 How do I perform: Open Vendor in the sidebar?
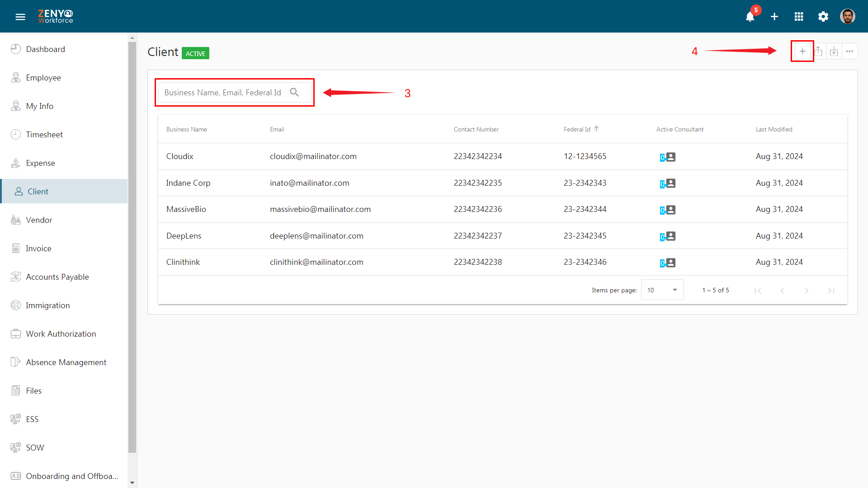tap(64, 220)
